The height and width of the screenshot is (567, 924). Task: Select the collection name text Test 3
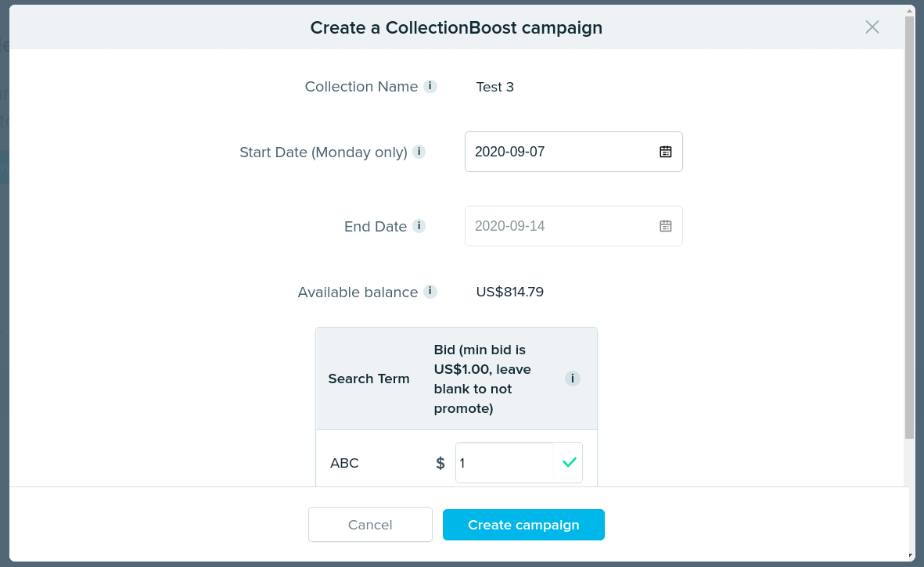tap(494, 87)
